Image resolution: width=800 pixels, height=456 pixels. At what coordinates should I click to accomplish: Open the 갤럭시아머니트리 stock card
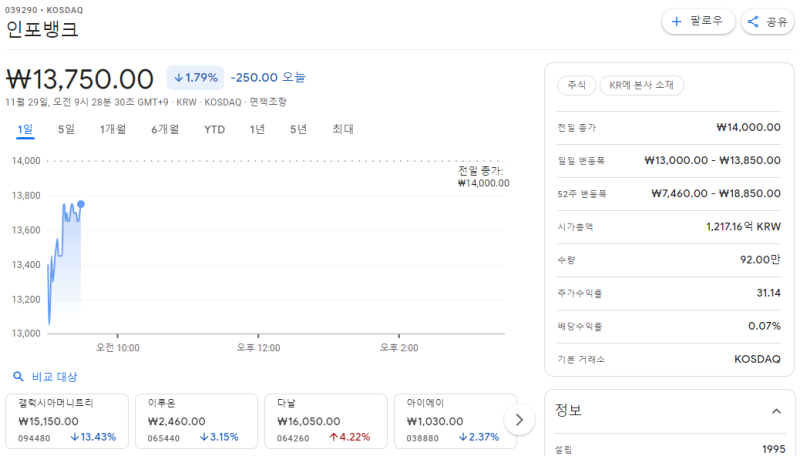[67, 421]
